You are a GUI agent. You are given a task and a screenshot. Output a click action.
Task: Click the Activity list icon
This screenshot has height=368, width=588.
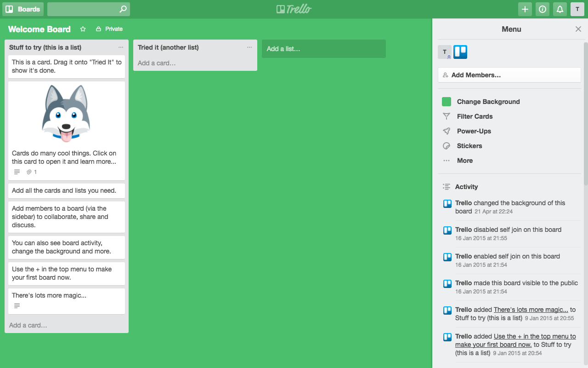coord(447,187)
